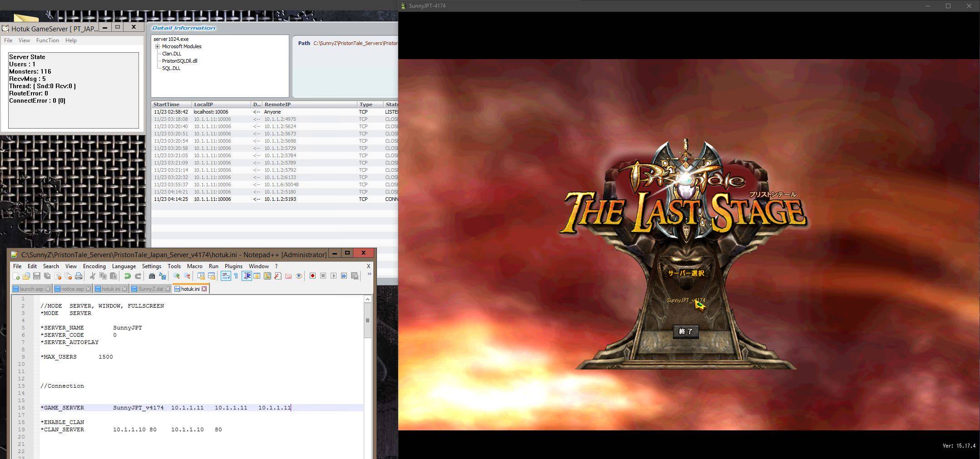Click the Stop macro recording icon
The height and width of the screenshot is (459, 980).
(323, 276)
